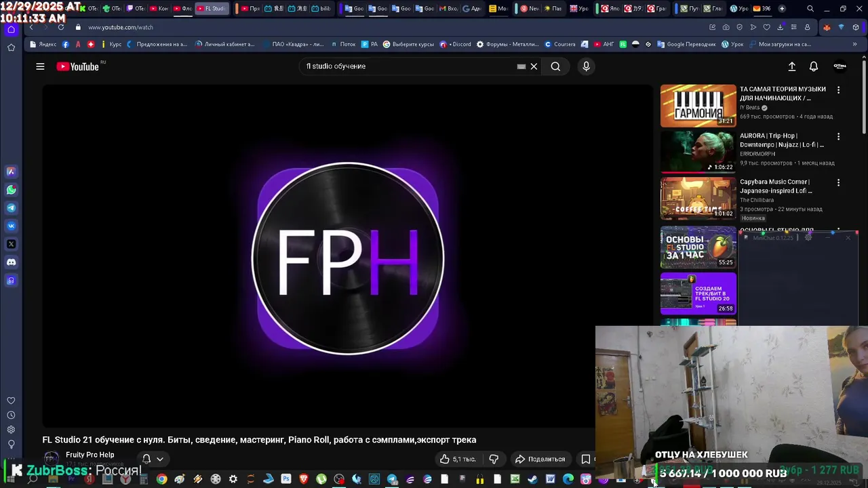
Task: Open X (Twitter) in the browser sidebar
Action: pos(11,244)
